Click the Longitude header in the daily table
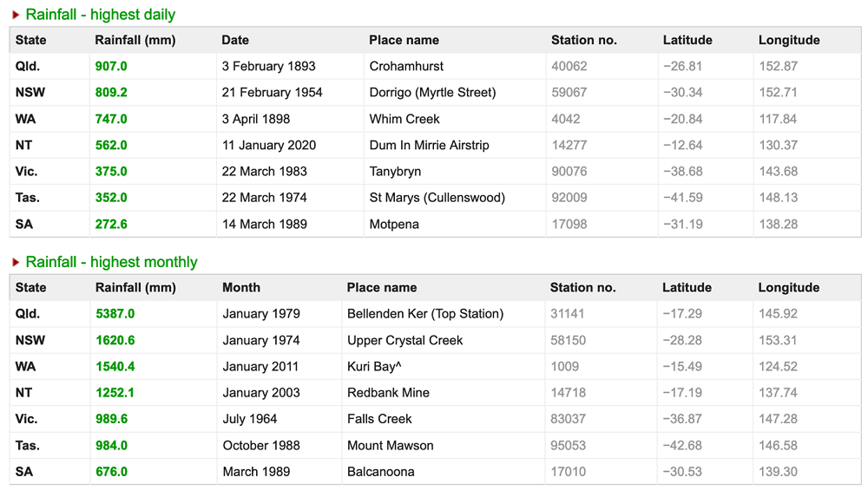Viewport: 868px width, 497px height. [788, 40]
